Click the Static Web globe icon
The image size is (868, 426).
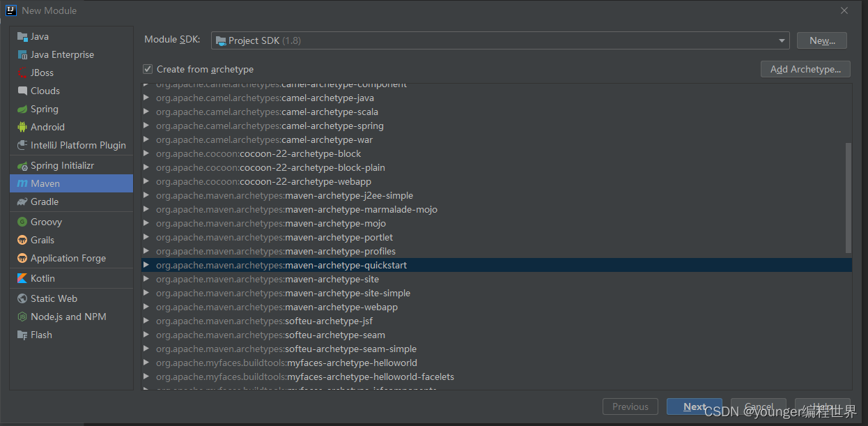click(22, 298)
